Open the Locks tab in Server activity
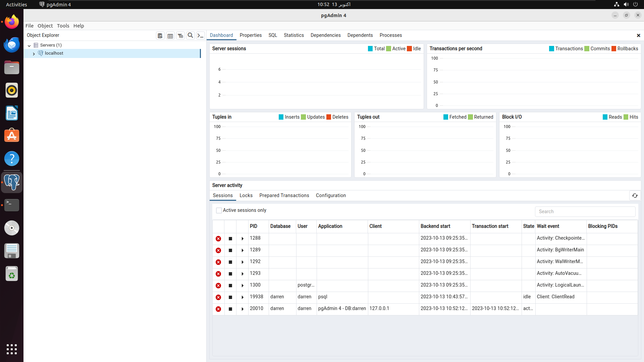644x362 pixels. 246,195
